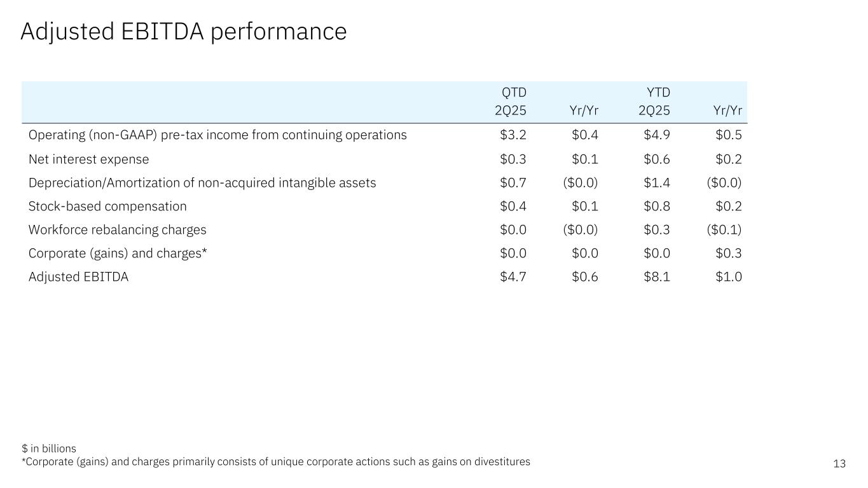Viewport: 868px width, 488px height.
Task: Click the slide page number 13
Action: tap(839, 464)
